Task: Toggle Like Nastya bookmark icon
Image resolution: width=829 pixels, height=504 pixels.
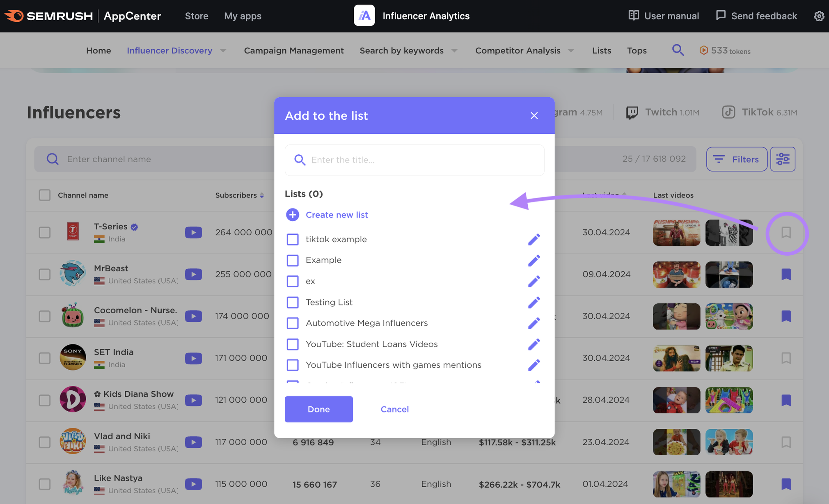Action: pos(786,484)
